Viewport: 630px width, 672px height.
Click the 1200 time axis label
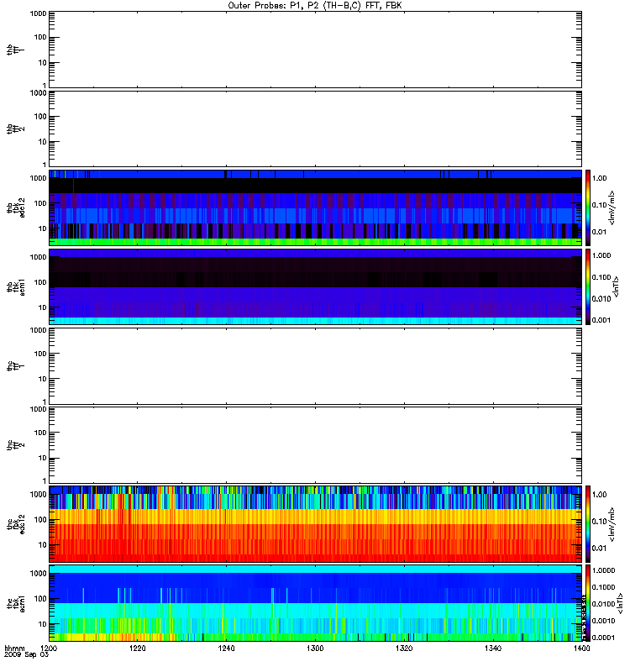click(x=49, y=648)
